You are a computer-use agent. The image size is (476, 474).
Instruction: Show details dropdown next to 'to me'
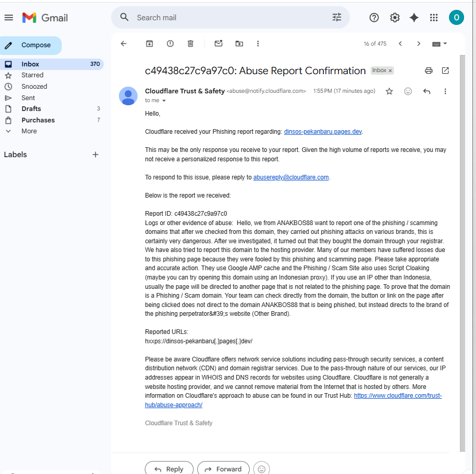pos(164,101)
